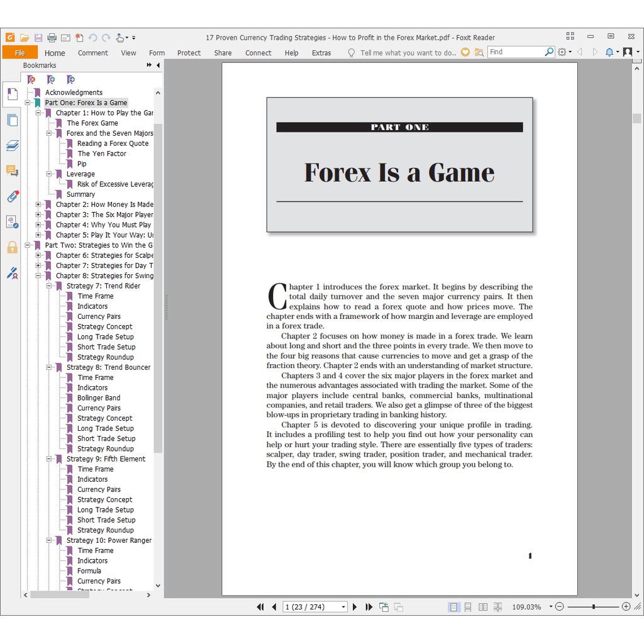Open the page number dropdown

[343, 607]
